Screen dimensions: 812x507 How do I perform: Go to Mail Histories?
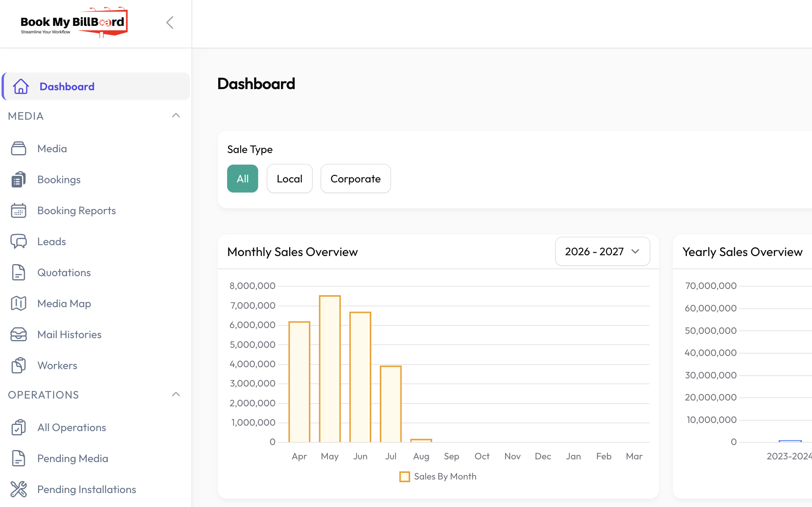coord(69,335)
